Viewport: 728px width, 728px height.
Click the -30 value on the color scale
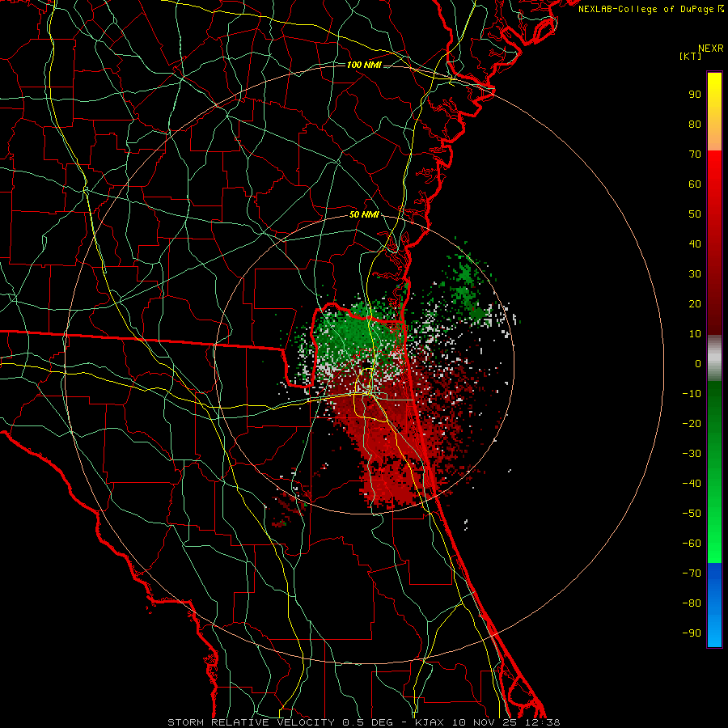(692, 454)
